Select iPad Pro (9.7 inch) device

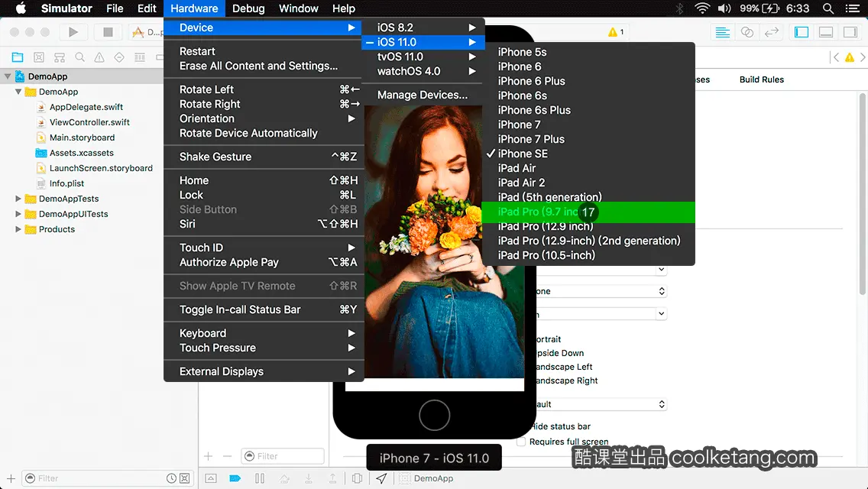588,212
